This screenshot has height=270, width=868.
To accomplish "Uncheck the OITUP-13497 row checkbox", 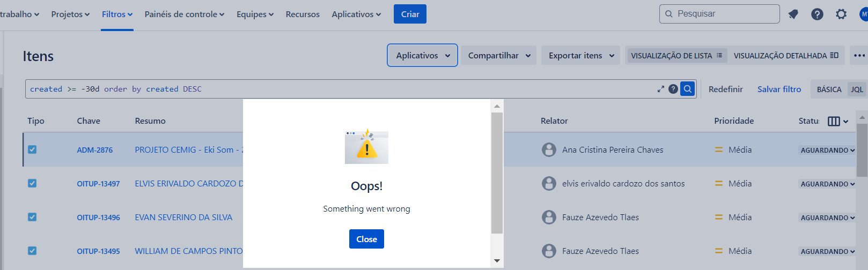I will [32, 183].
